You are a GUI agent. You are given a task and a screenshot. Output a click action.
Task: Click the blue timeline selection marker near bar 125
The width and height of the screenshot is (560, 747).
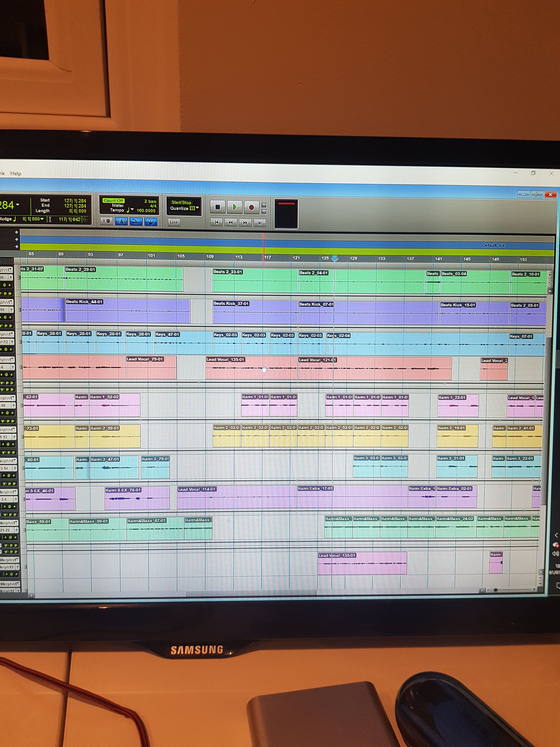(x=335, y=258)
